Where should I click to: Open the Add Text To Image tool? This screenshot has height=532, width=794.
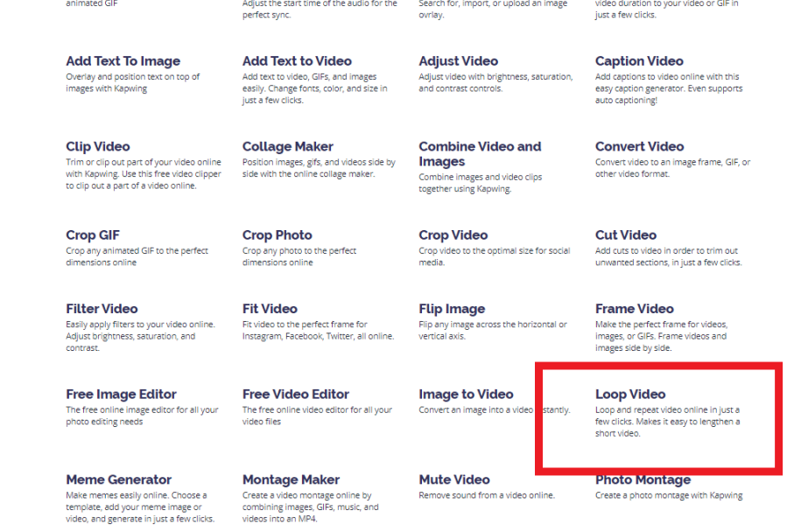pos(123,60)
